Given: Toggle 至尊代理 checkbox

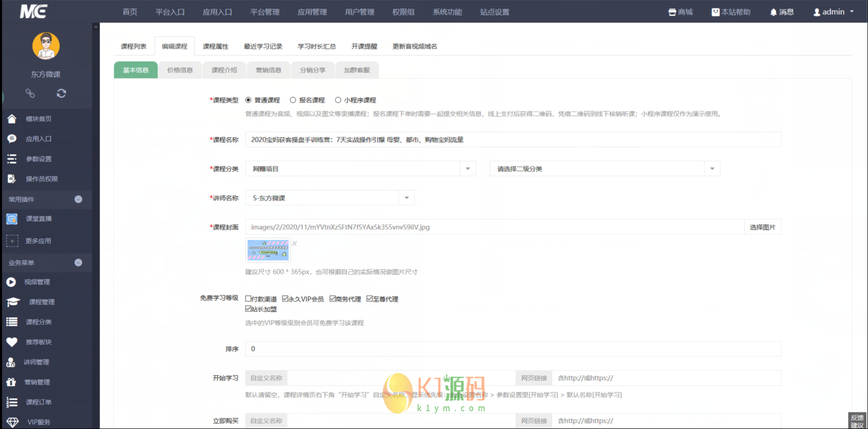Looking at the screenshot, I should 370,299.
